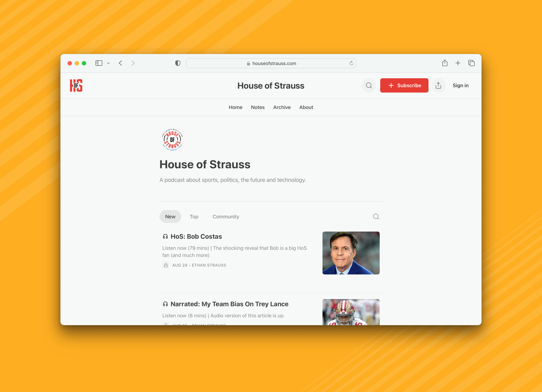The height and width of the screenshot is (392, 542).
Task: Reload the page with the refresh icon
Action: pyautogui.click(x=351, y=63)
